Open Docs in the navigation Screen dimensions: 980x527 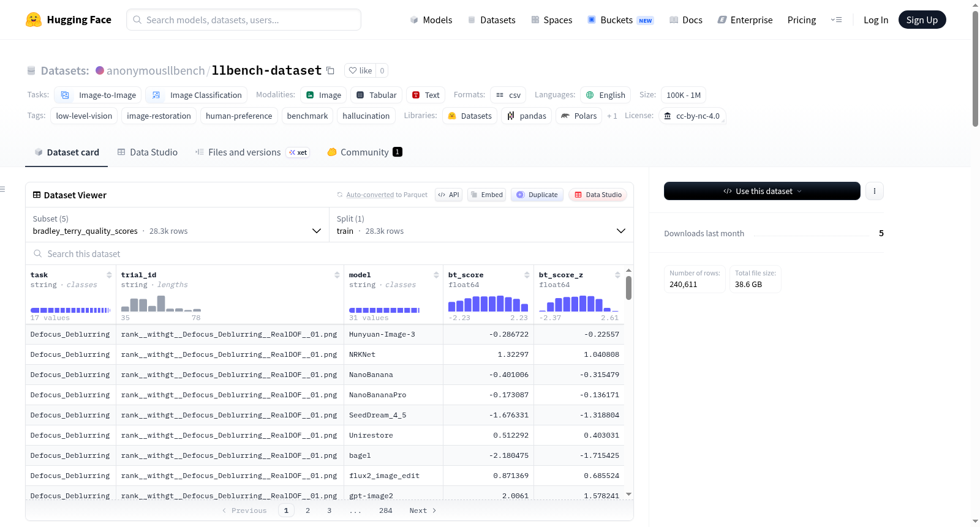tap(686, 20)
